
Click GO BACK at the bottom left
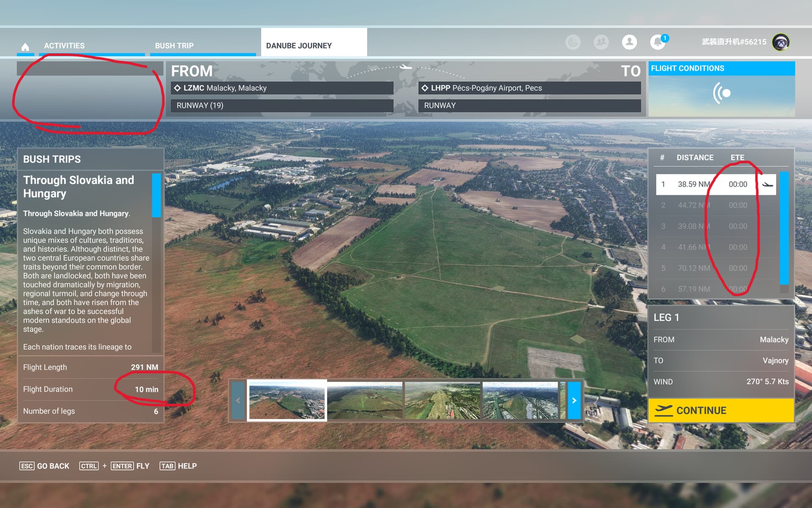coord(44,466)
